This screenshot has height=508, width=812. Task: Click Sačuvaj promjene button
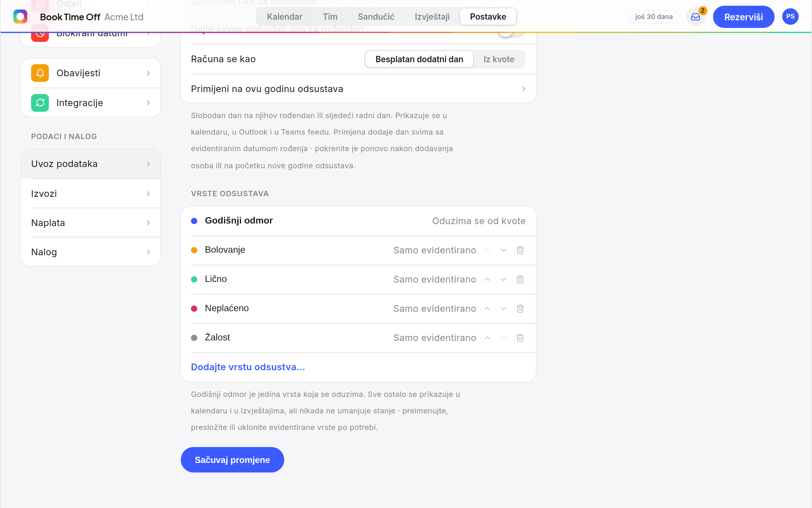232,460
